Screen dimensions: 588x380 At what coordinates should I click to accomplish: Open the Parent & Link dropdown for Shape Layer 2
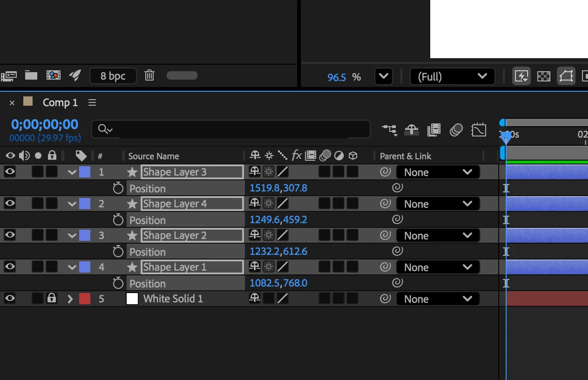[x=437, y=235]
